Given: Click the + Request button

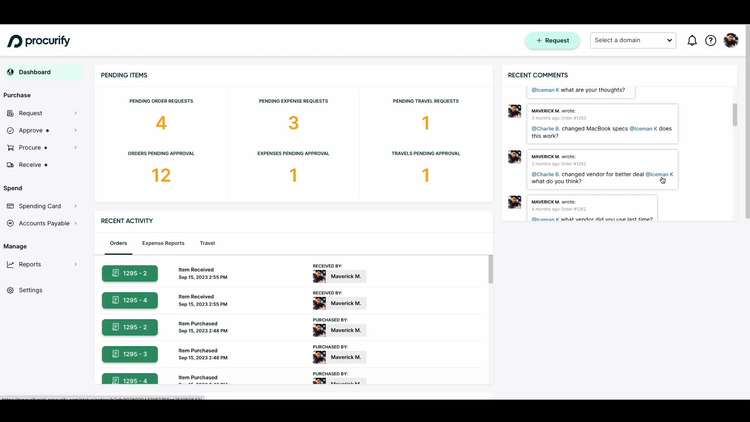Looking at the screenshot, I should [552, 41].
